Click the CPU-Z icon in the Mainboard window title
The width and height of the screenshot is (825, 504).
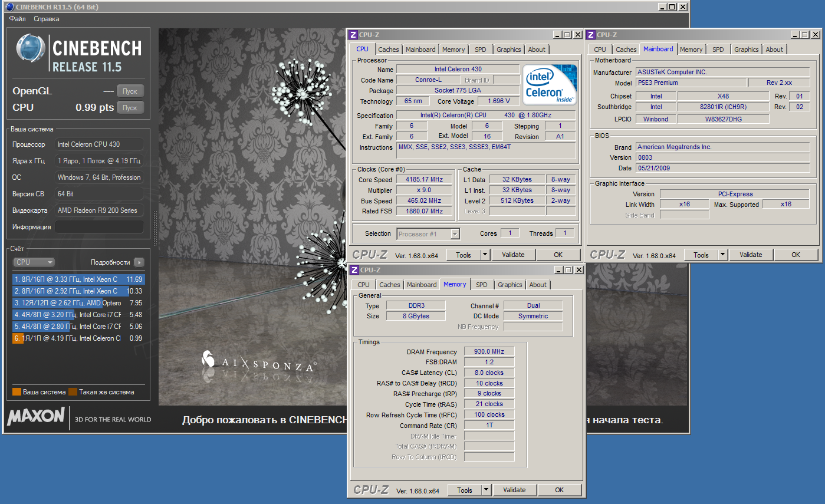[591, 35]
